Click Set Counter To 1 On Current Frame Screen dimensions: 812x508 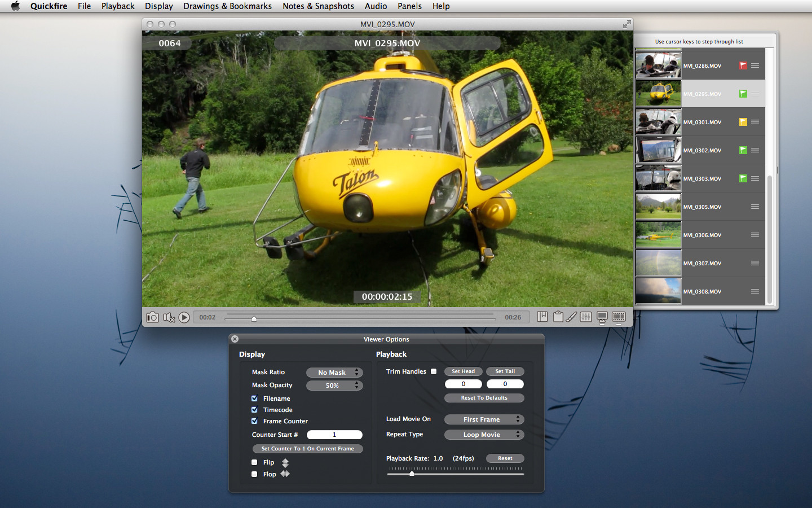308,449
